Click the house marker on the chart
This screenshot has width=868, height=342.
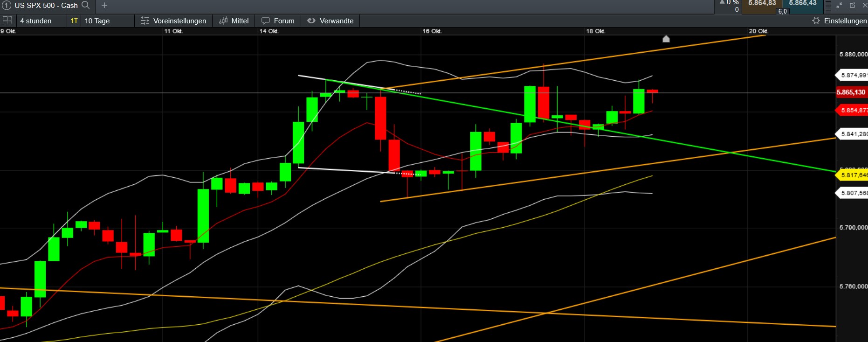[x=666, y=39]
